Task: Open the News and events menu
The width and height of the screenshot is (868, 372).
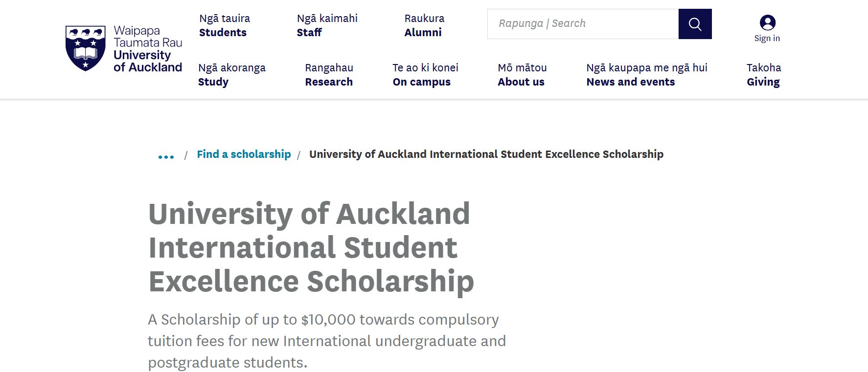Action: 647,75
